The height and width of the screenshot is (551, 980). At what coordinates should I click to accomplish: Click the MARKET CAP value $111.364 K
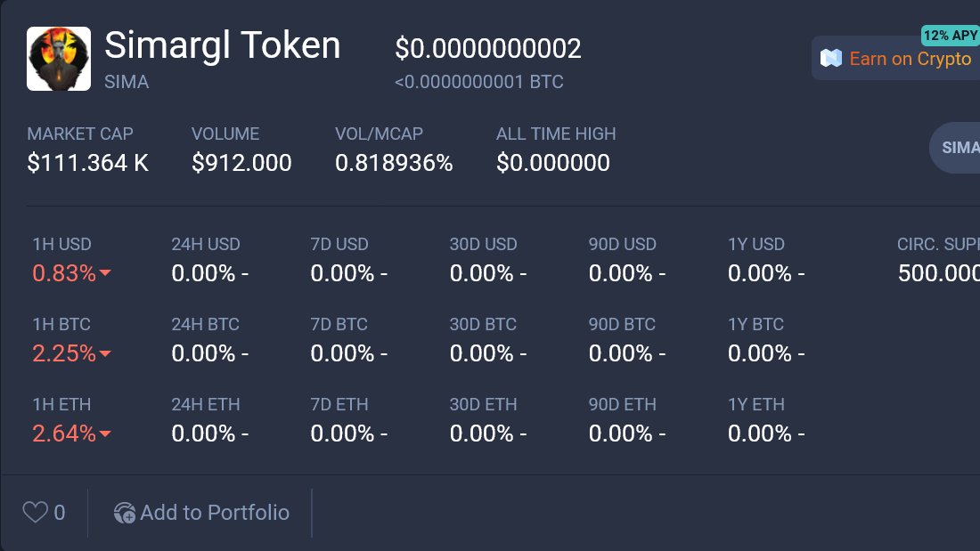coord(88,163)
